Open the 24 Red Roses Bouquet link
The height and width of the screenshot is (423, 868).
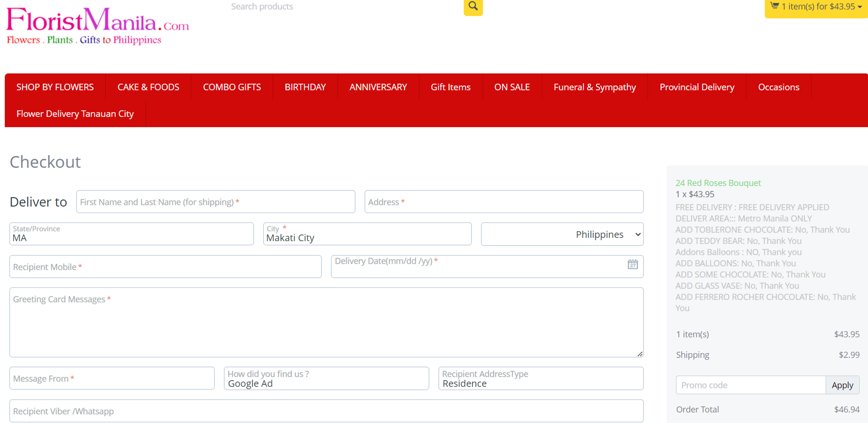click(x=718, y=183)
